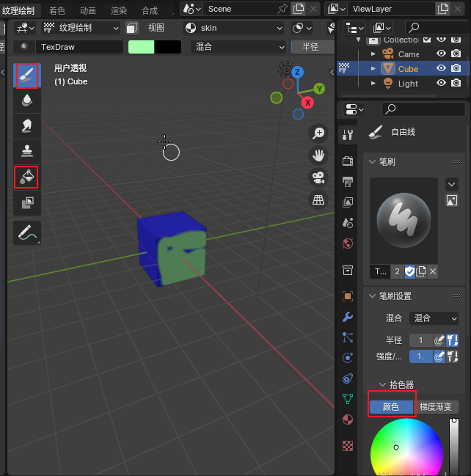
Task: Collapse the 笔刷设置 panel
Action: 373,296
